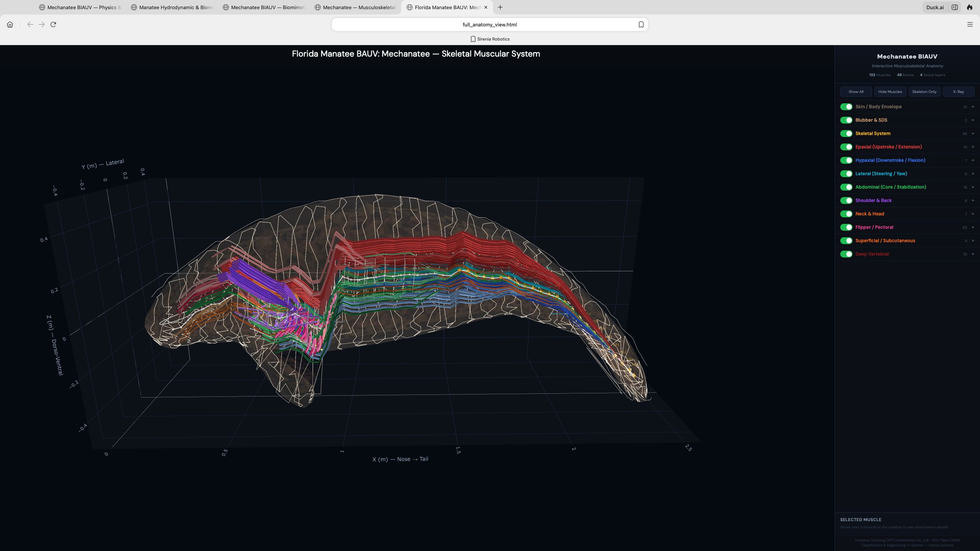Toggle Neck & Head switch
This screenshot has height=551, width=980.
(846, 214)
